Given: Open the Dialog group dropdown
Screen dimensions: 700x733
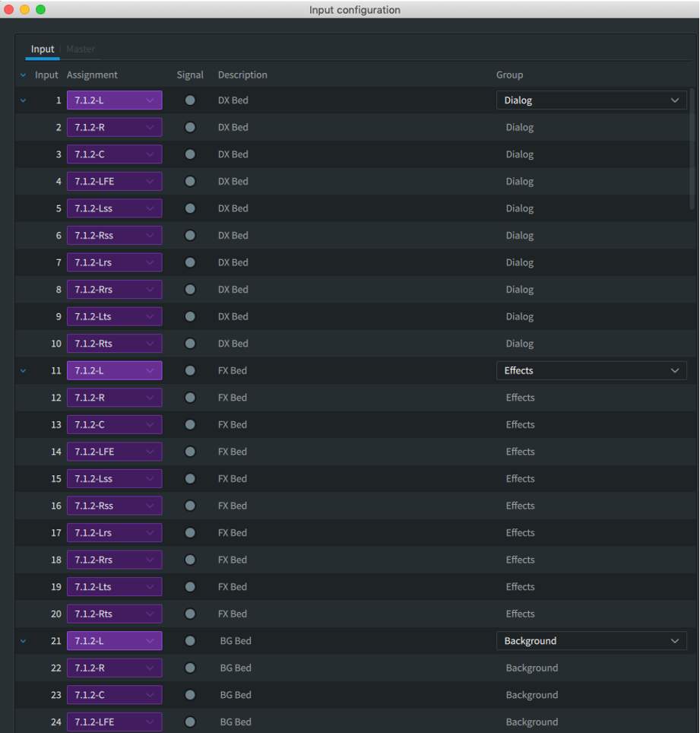Looking at the screenshot, I should click(x=591, y=100).
